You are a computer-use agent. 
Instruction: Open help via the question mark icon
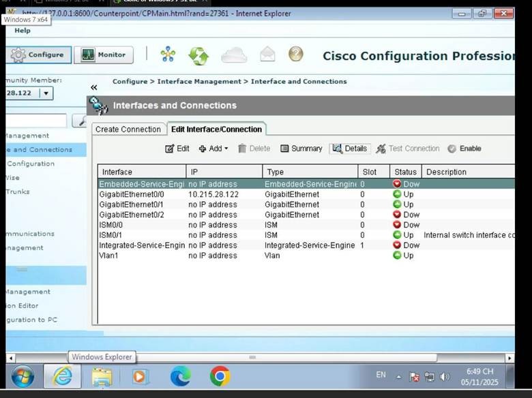(x=295, y=55)
